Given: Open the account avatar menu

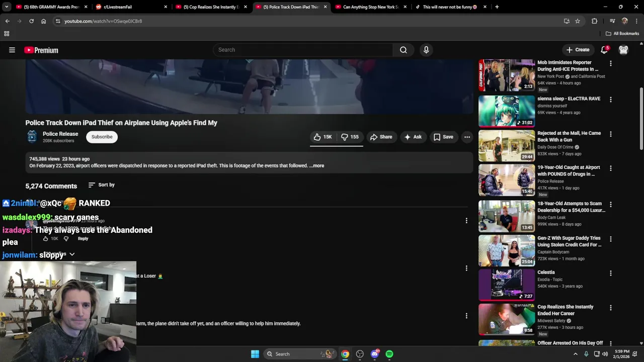Looking at the screenshot, I should click(x=623, y=50).
